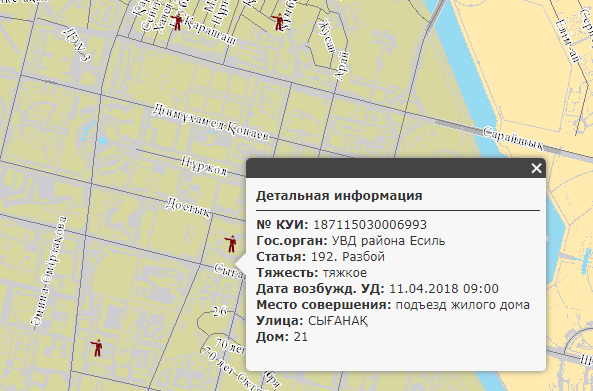
Task: Select the КУИ number 187115030006993
Action: 370,225
